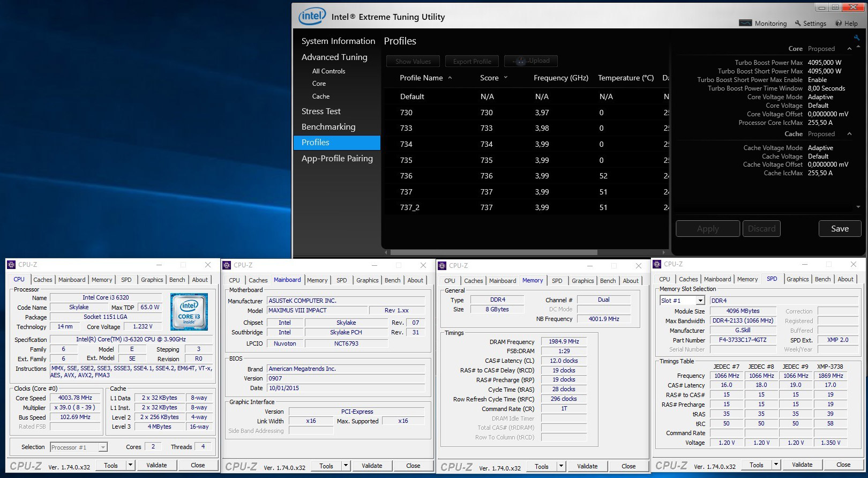The width and height of the screenshot is (868, 478).
Task: Open the Tools dropdown arrow in the CPU-Z SPD window
Action: (776, 465)
